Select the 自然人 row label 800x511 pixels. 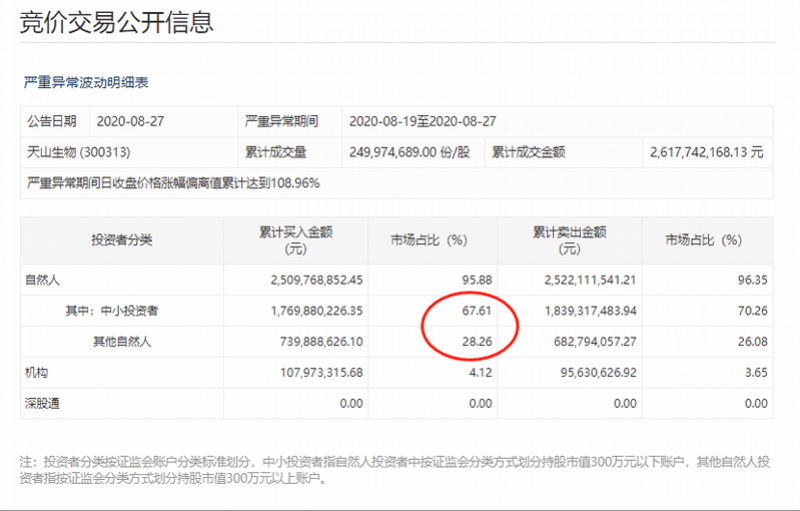click(42, 280)
